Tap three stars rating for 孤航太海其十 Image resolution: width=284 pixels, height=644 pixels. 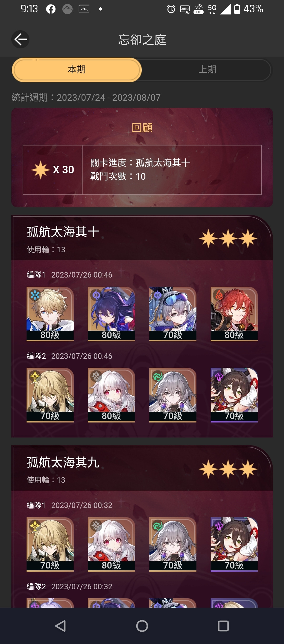tap(228, 239)
